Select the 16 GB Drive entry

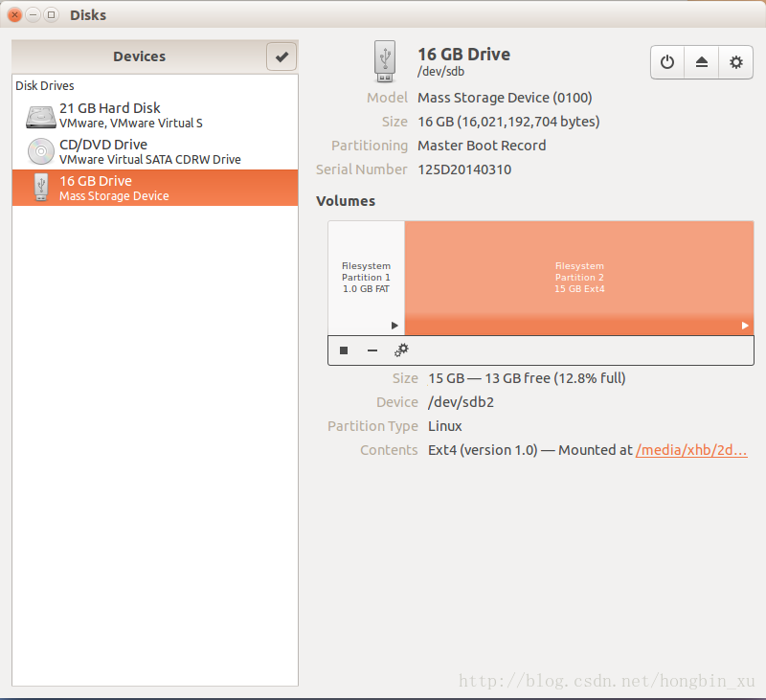[155, 188]
